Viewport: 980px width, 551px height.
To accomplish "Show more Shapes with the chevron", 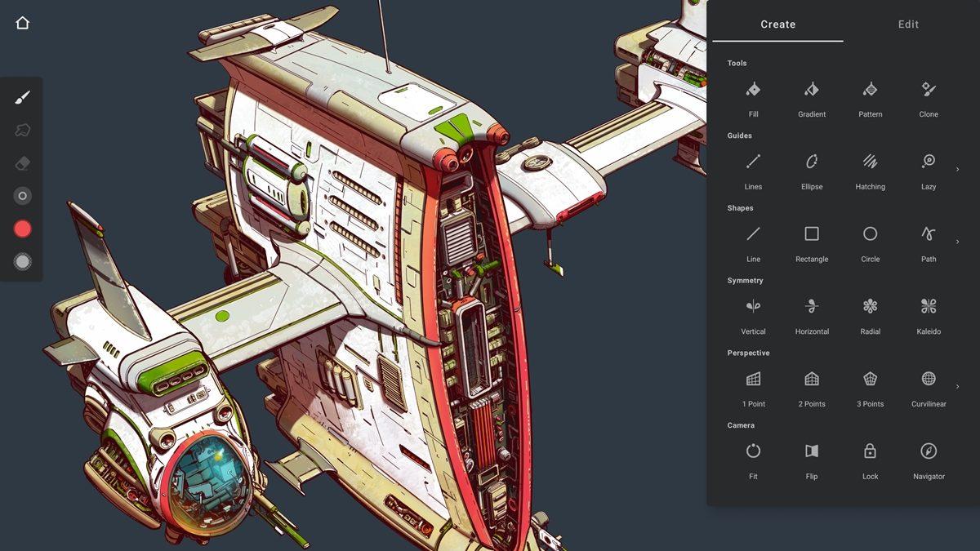I will click(x=957, y=242).
